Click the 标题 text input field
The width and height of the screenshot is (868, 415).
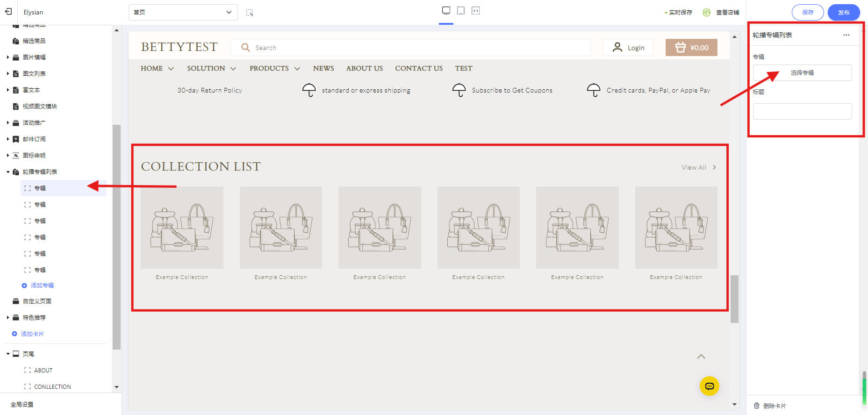coord(802,112)
